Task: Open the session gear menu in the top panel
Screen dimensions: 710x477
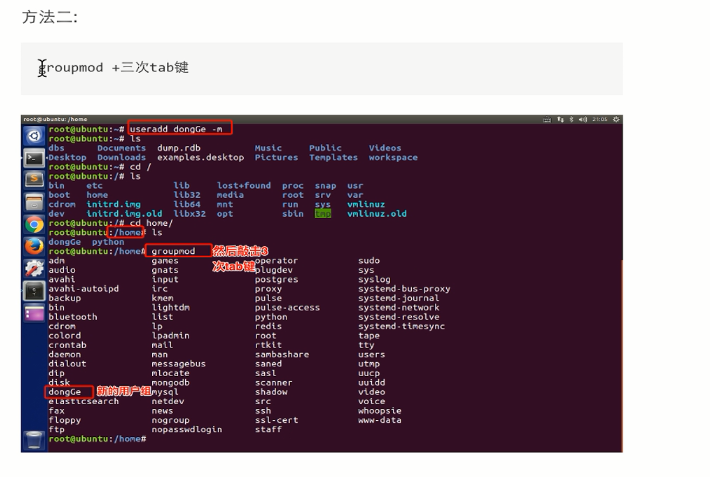Action: 616,120
